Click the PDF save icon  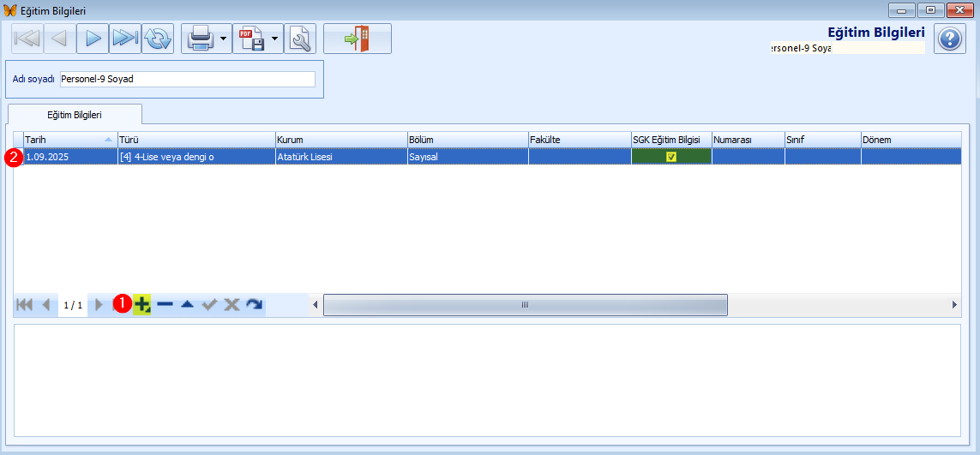click(251, 39)
